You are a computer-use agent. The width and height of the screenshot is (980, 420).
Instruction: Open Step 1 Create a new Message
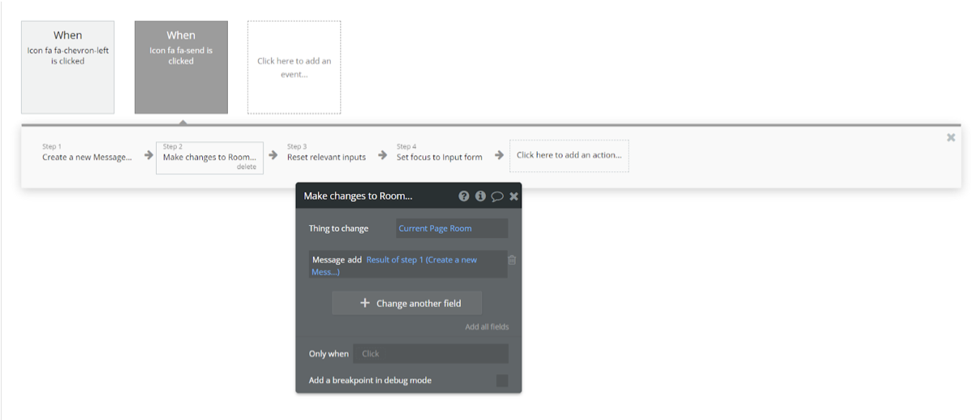point(87,157)
